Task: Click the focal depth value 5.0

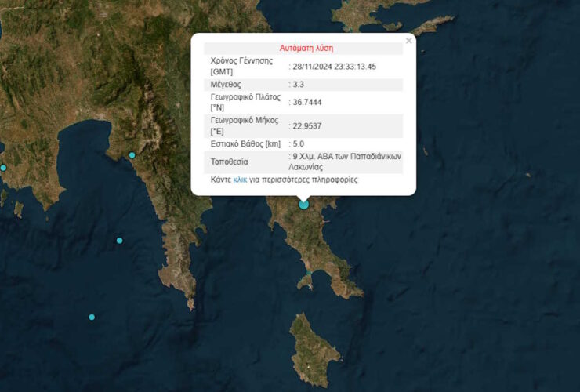Action: click(x=299, y=143)
